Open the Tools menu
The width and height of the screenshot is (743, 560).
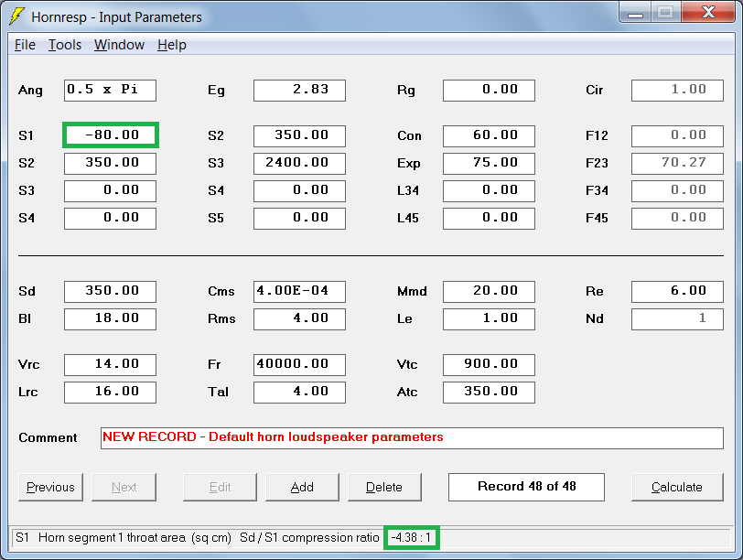65,45
